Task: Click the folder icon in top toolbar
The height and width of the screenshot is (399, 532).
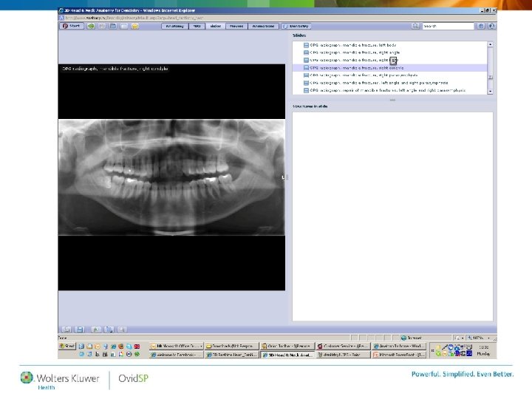Action: pos(113,26)
